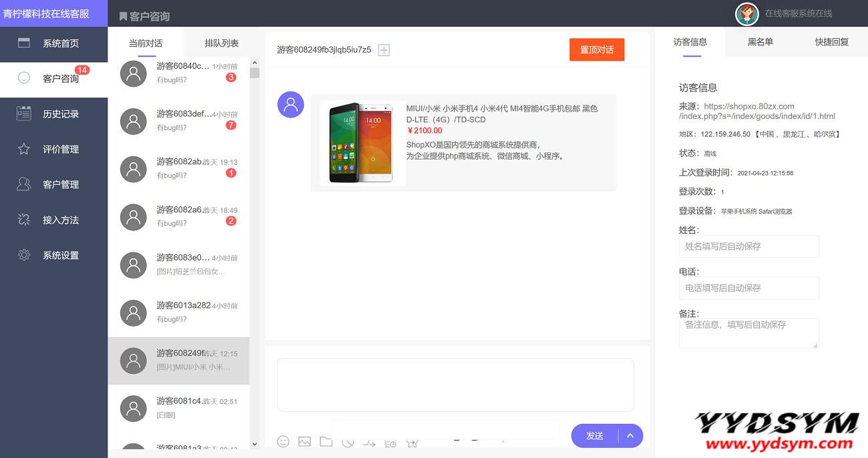Click the 置顶对话 button
868x458 pixels.
[596, 50]
